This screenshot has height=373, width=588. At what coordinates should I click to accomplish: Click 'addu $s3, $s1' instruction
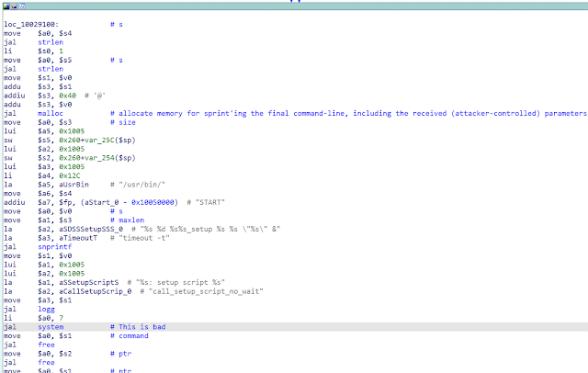coord(38,86)
